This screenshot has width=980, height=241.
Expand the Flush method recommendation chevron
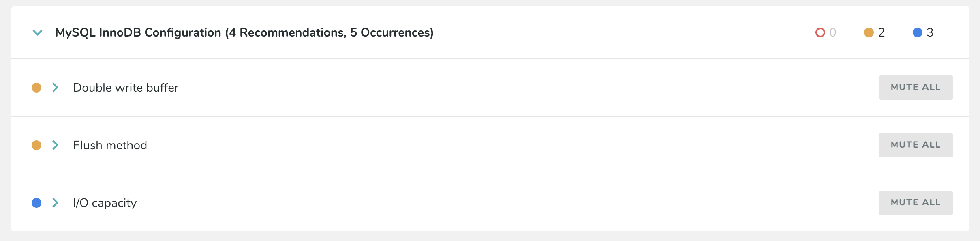click(56, 145)
